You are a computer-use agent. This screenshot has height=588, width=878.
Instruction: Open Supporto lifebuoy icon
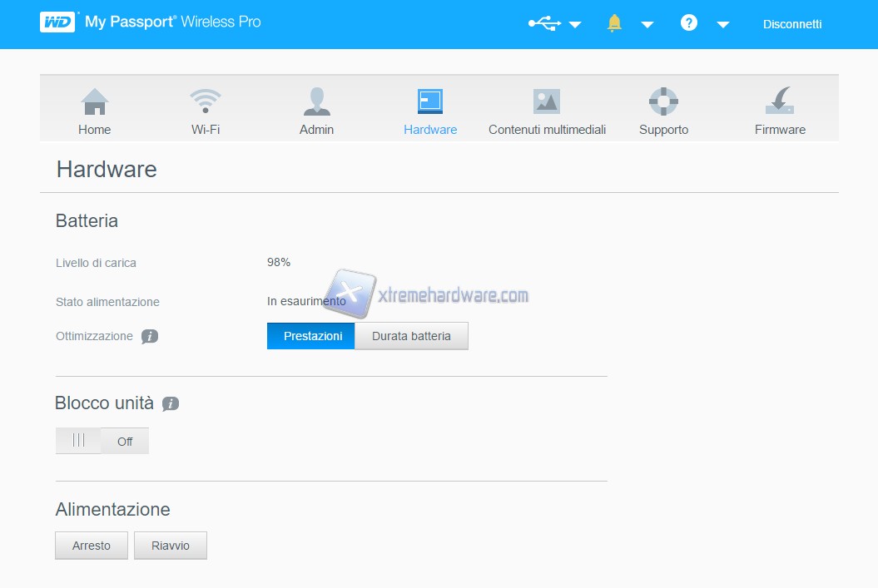click(663, 102)
